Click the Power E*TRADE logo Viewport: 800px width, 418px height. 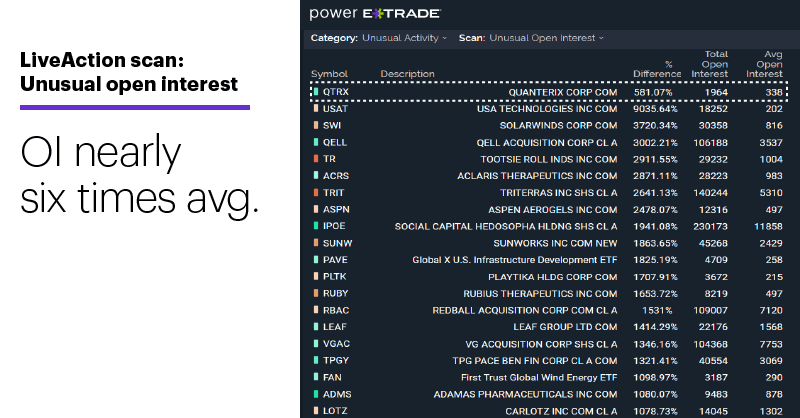375,14
